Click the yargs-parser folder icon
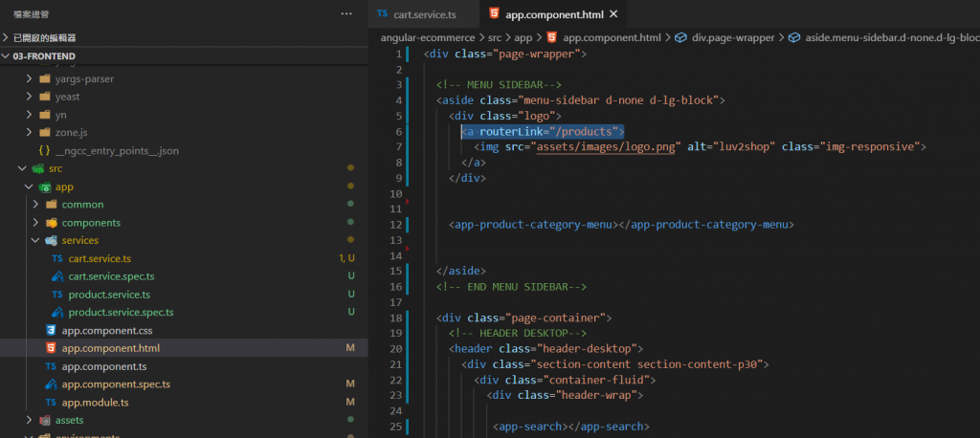980x438 pixels. point(44,79)
